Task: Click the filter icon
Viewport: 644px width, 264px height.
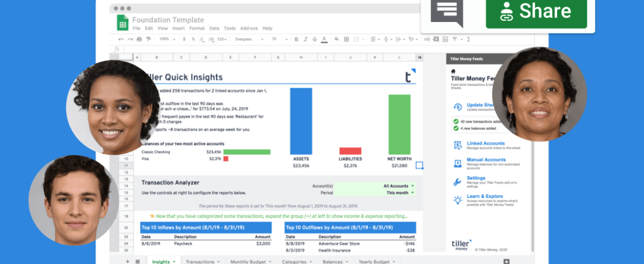Action: click(455, 40)
